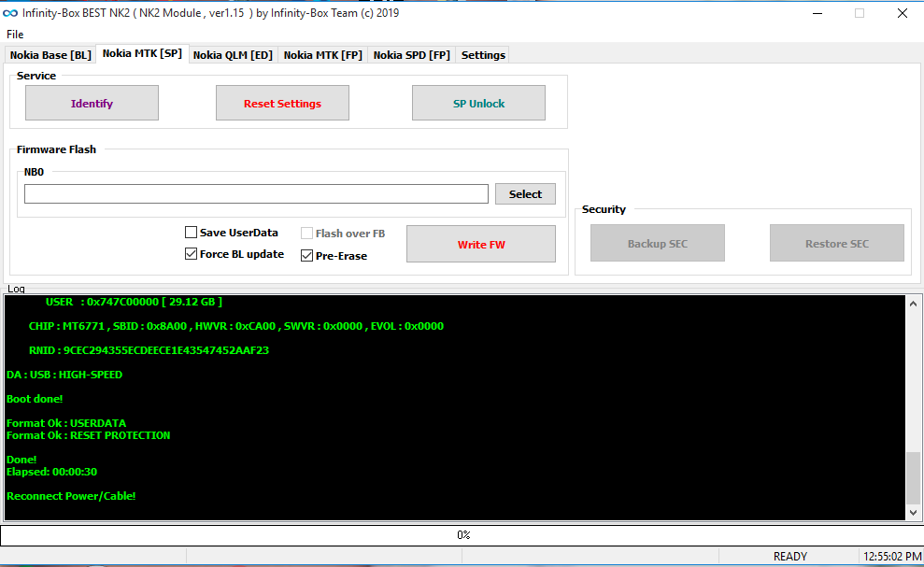924x567 pixels.
Task: Click the log vertical scrollbar thumb
Action: point(913,478)
